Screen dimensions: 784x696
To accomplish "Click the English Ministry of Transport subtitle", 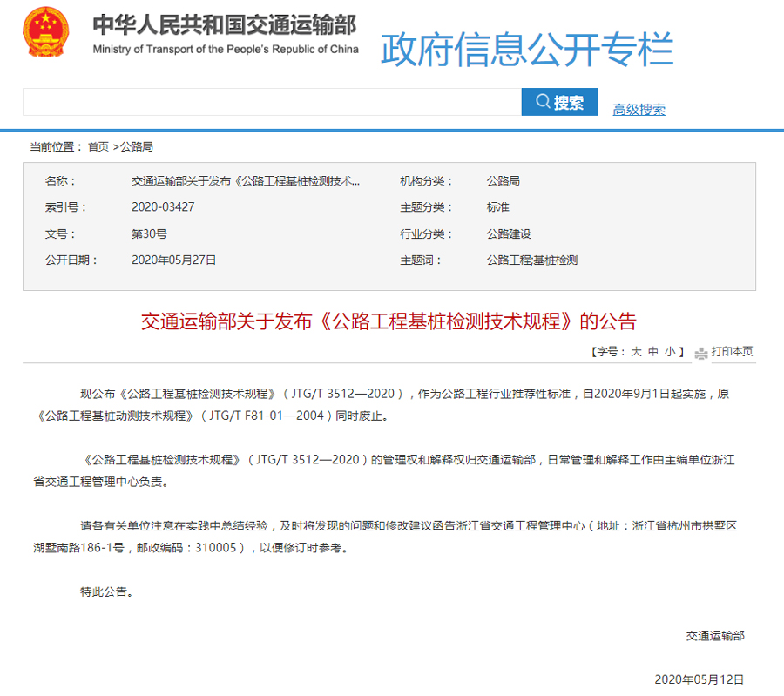I will [226, 49].
